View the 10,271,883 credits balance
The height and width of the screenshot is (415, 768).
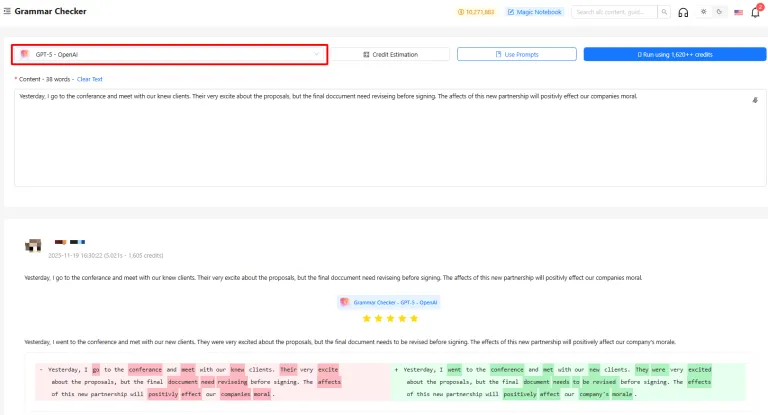(x=476, y=12)
